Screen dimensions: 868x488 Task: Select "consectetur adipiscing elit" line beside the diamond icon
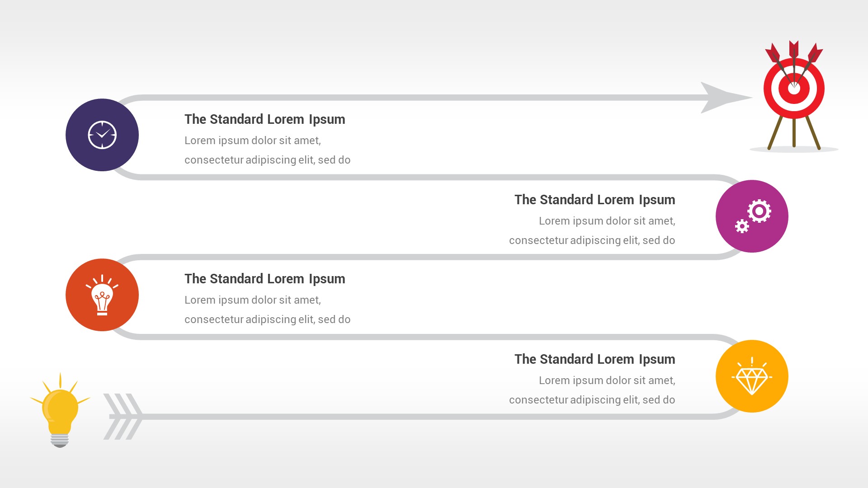click(592, 400)
